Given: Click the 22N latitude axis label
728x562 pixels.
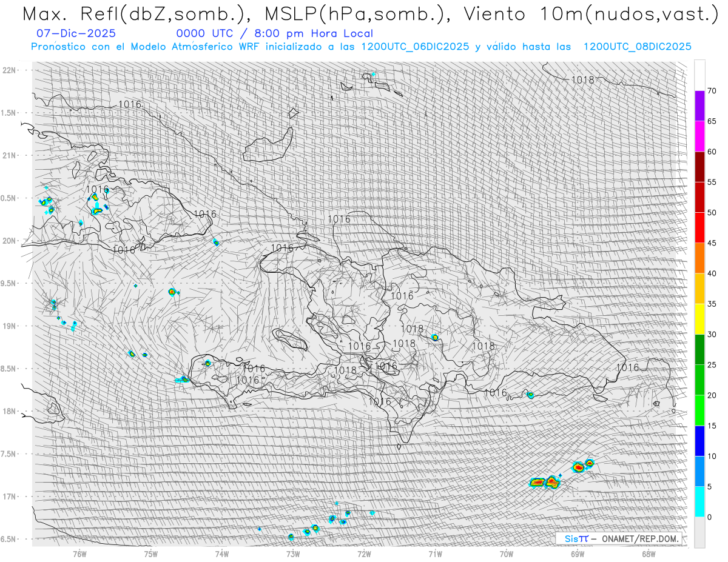Looking at the screenshot, I should pos(9,70).
